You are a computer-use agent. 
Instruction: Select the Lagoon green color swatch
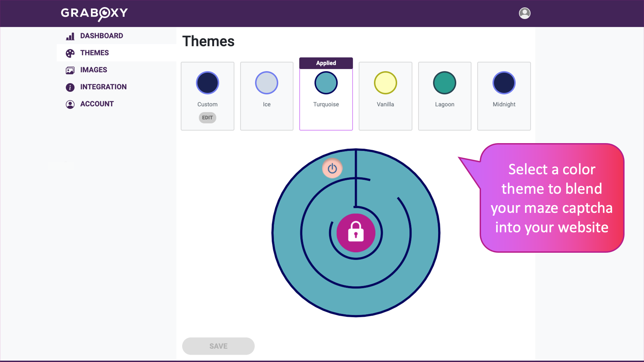(444, 82)
